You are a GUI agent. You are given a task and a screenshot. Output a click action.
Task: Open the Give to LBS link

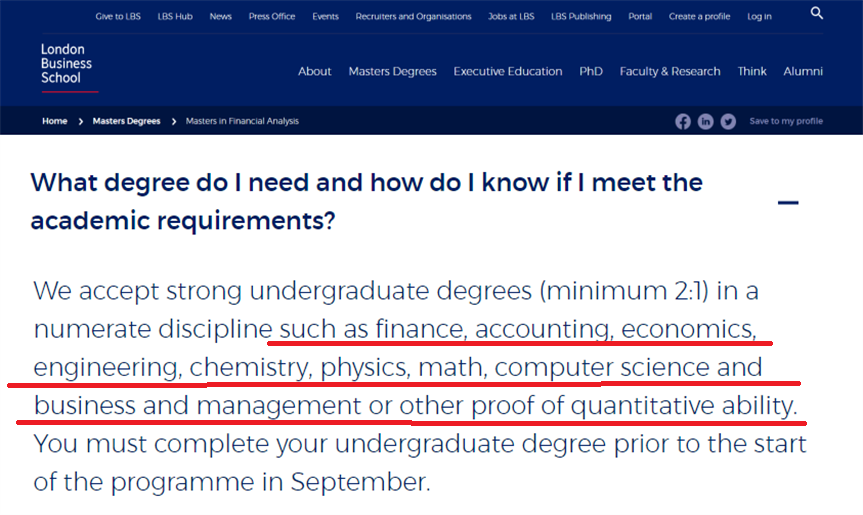118,17
